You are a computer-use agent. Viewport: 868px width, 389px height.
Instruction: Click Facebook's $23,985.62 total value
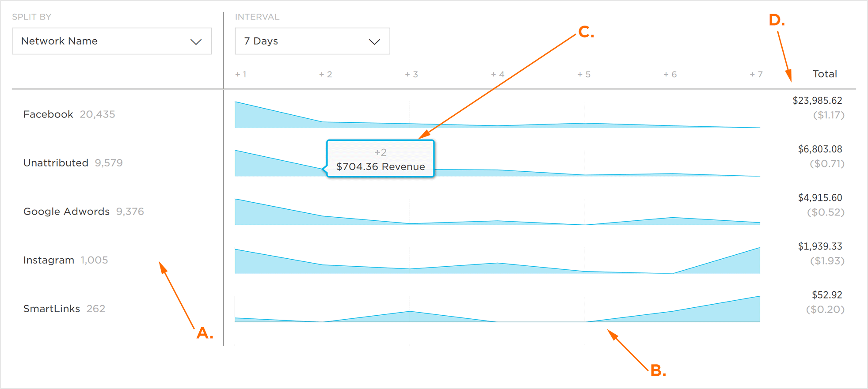[817, 101]
